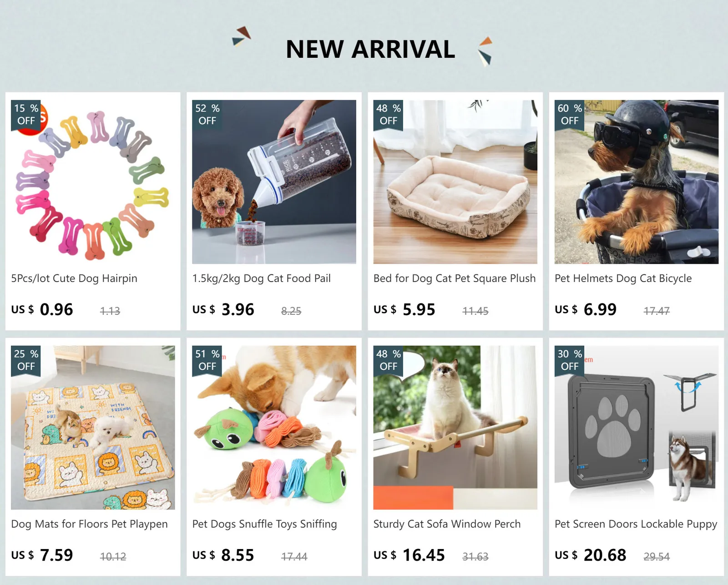Click Dog Mats for Floors Pet Playpen
The height and width of the screenshot is (585, 728).
(x=89, y=524)
